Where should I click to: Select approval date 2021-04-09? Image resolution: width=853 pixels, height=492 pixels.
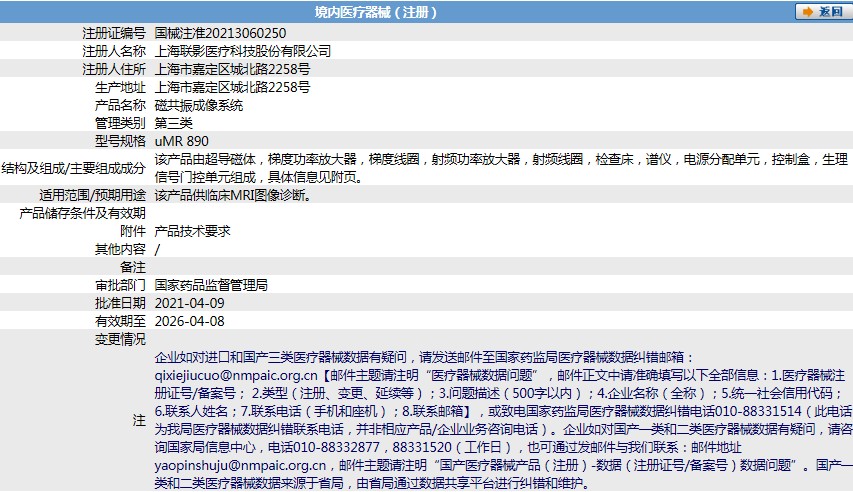pyautogui.click(x=189, y=303)
